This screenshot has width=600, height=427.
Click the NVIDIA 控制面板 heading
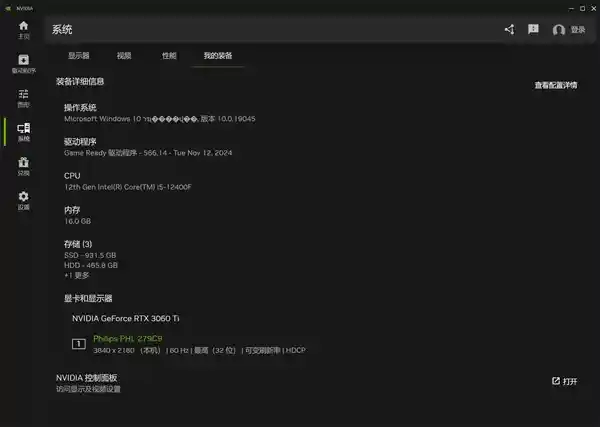86,378
